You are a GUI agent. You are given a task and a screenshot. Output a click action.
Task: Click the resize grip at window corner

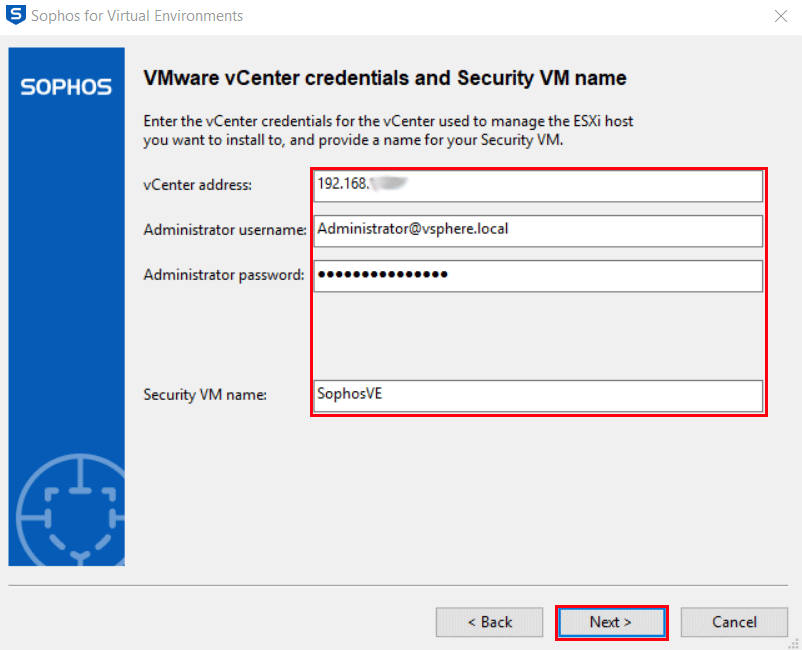pyautogui.click(x=795, y=643)
